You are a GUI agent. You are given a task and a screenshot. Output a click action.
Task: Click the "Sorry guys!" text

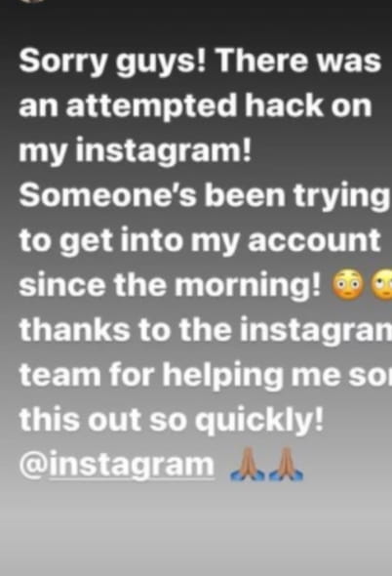[113, 62]
